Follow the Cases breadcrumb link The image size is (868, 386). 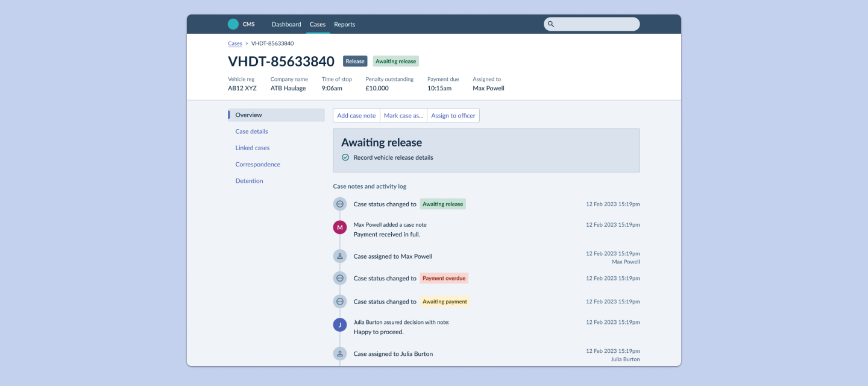pyautogui.click(x=235, y=43)
